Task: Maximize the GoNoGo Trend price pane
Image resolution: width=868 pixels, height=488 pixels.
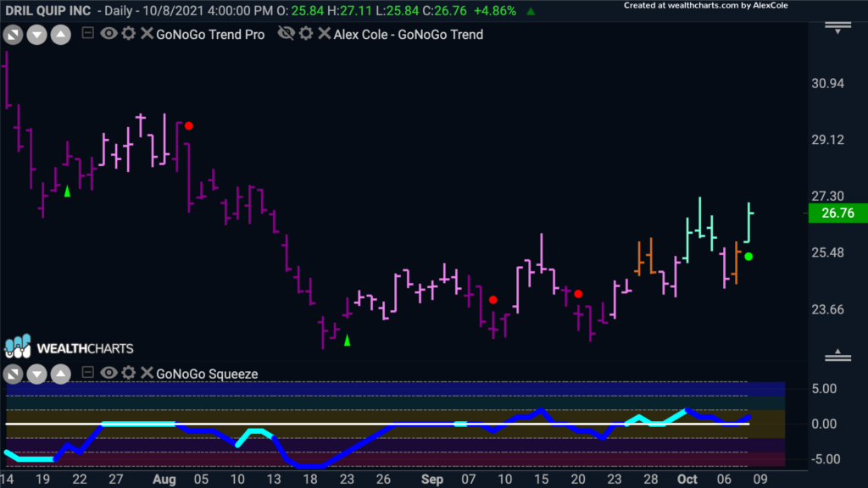Action: click(x=14, y=35)
